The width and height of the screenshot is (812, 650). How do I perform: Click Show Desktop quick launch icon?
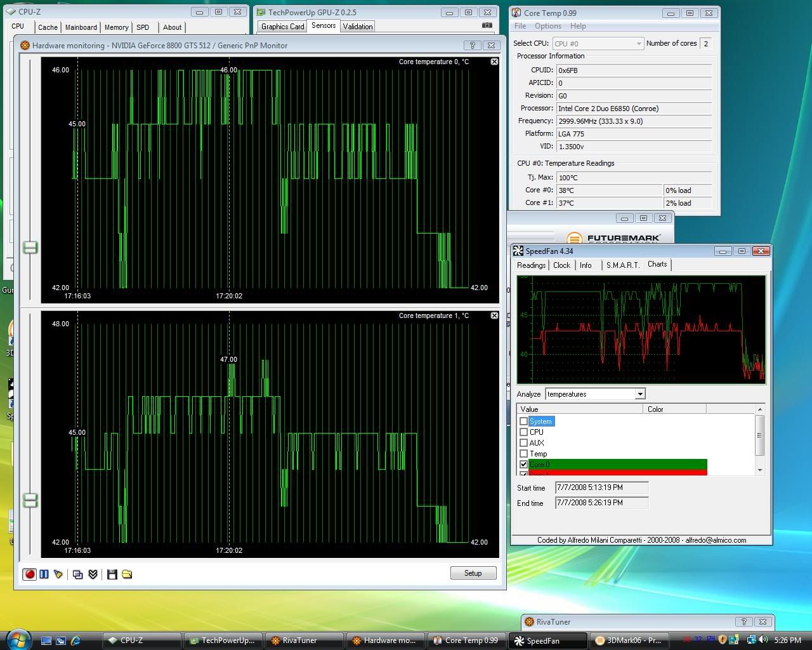(x=46, y=640)
